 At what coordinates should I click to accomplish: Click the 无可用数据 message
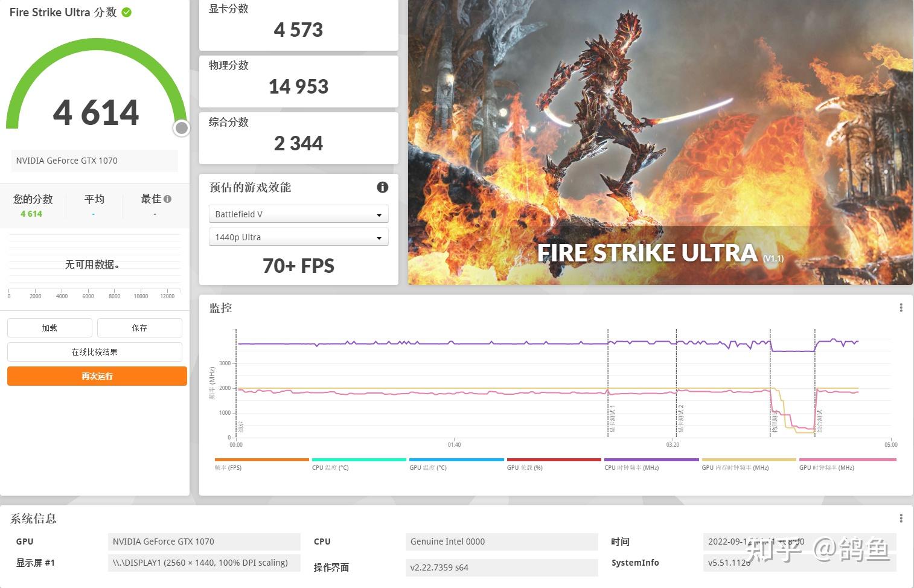tap(92, 264)
